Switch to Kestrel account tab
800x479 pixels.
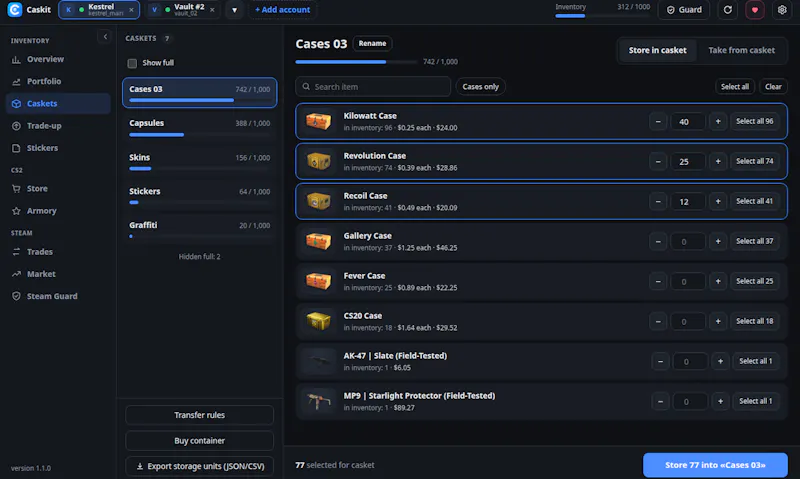click(99, 10)
